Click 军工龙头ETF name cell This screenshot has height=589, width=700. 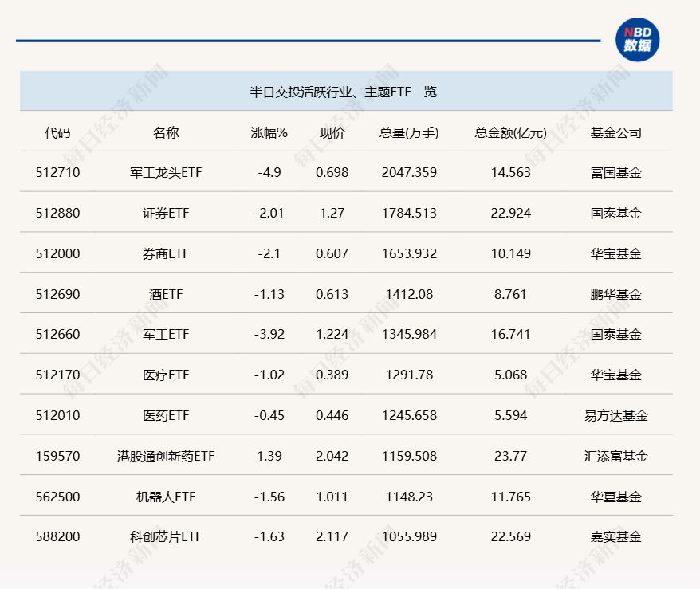pos(166,172)
